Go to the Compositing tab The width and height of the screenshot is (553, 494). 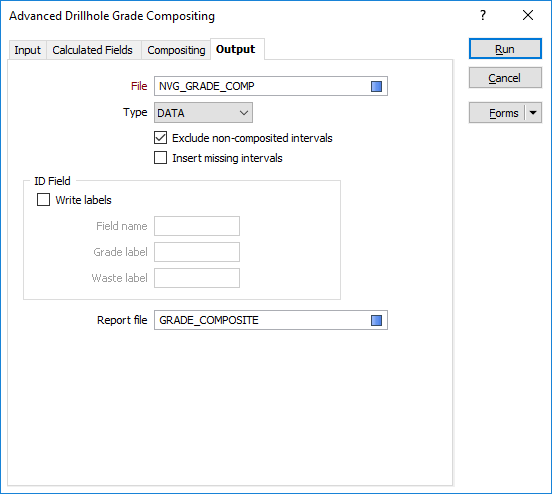pyautogui.click(x=176, y=50)
